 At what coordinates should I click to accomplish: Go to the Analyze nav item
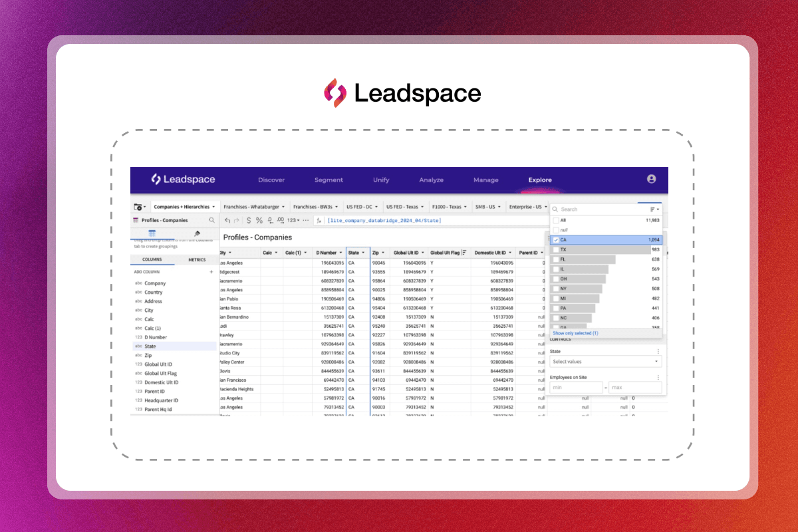pyautogui.click(x=431, y=180)
